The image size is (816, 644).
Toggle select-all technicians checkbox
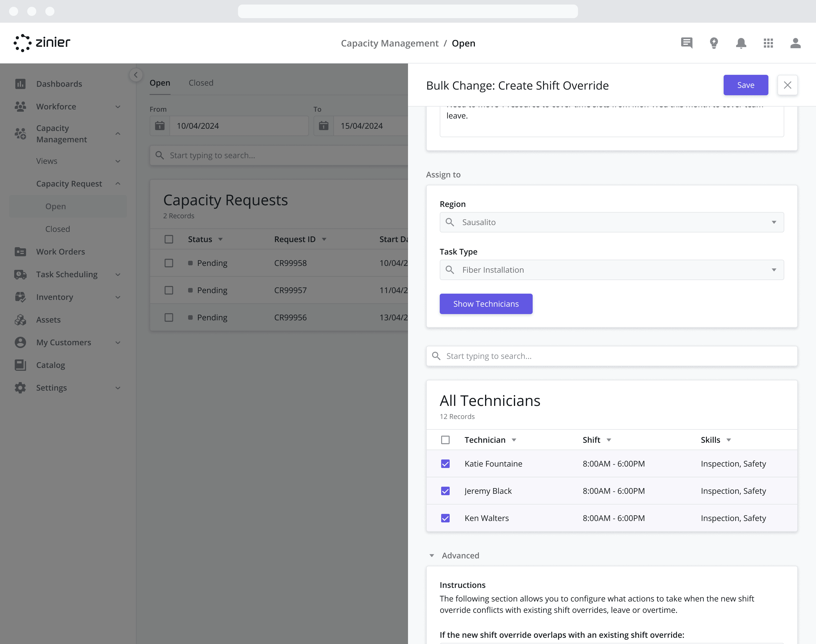445,440
